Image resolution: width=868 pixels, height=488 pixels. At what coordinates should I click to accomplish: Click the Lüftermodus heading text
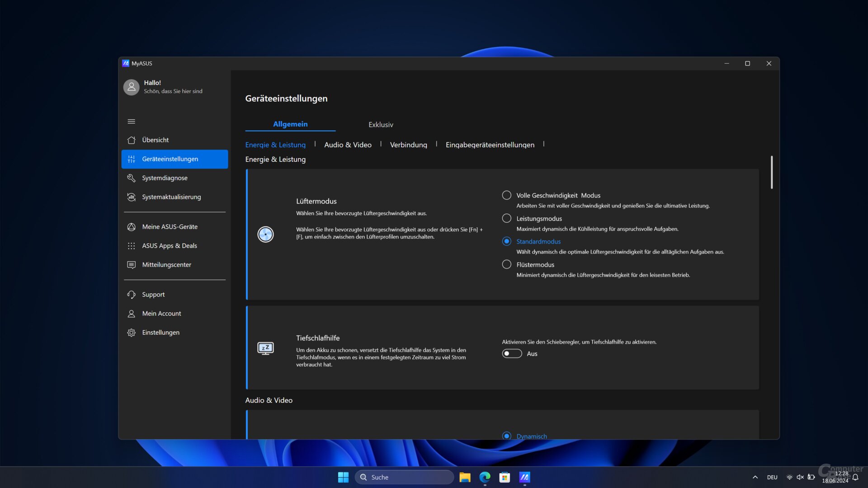316,201
